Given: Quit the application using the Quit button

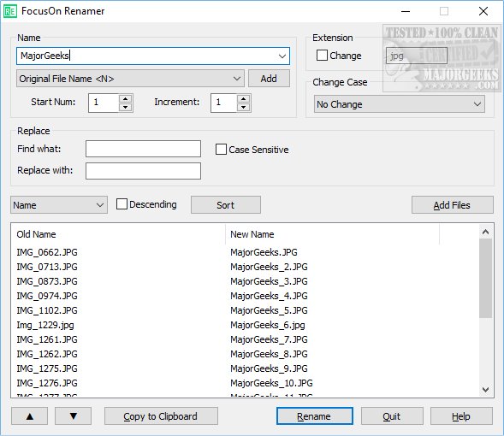Looking at the screenshot, I should [392, 416].
